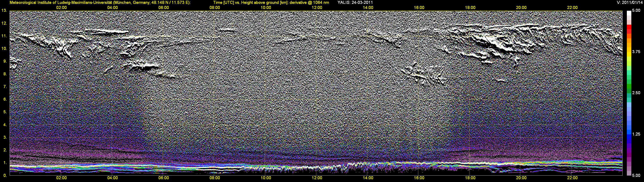This screenshot has width=644, height=182.
Task: Select the 04:00 tick on the top time axis
Action: (112, 8)
